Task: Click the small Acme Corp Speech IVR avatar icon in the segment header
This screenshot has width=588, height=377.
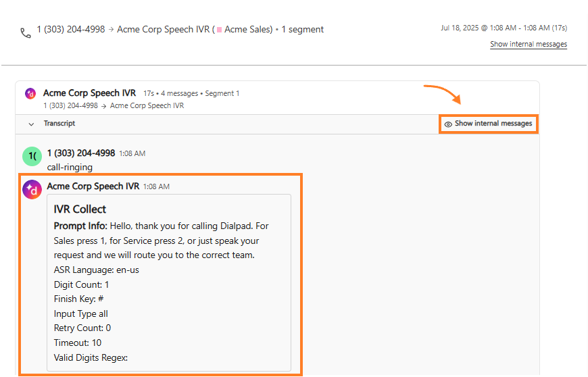Action: 30,93
